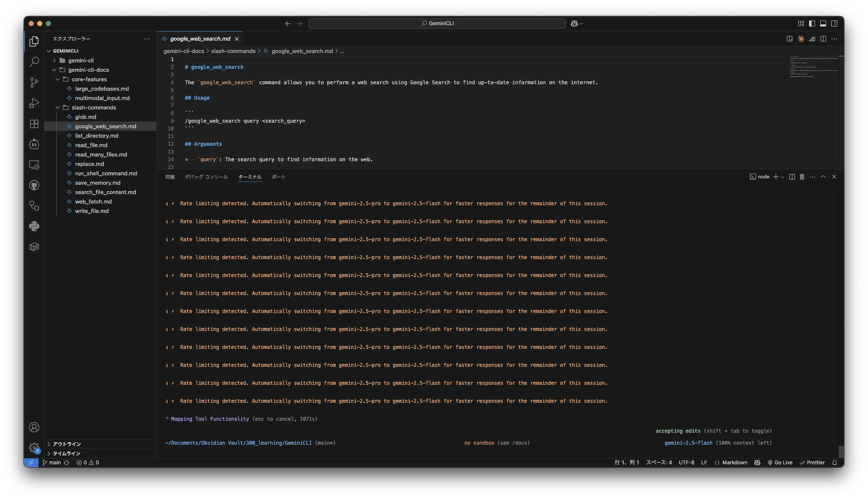
Task: Click the Go Live button in the status bar
Action: [x=780, y=462]
